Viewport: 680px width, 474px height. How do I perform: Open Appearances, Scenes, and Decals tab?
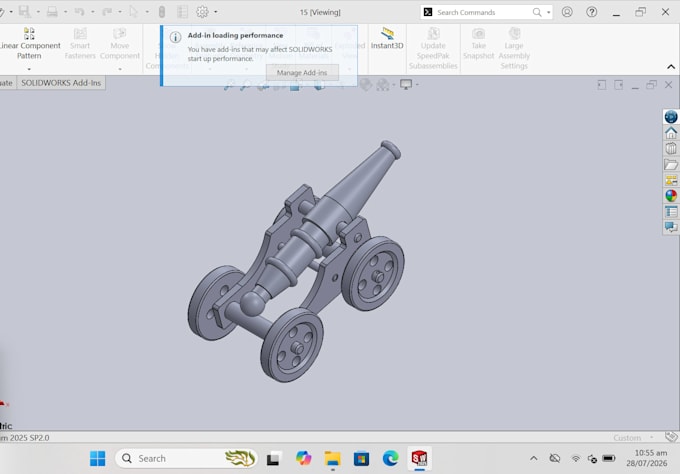[671, 196]
